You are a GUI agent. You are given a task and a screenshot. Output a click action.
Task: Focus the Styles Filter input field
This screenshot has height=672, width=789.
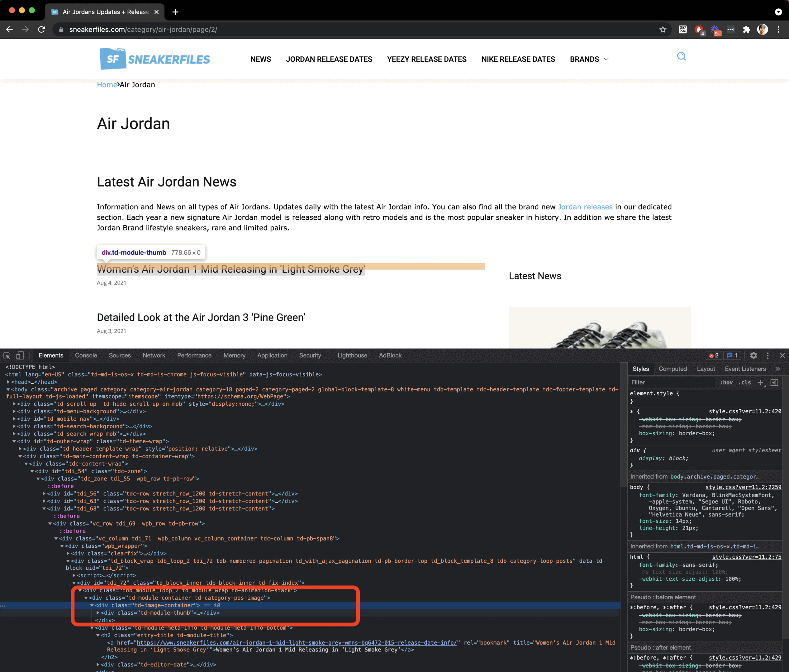point(672,383)
